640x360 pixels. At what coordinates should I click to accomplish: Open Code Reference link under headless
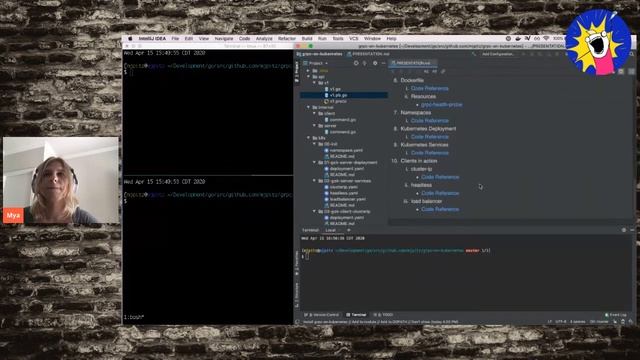coord(440,193)
